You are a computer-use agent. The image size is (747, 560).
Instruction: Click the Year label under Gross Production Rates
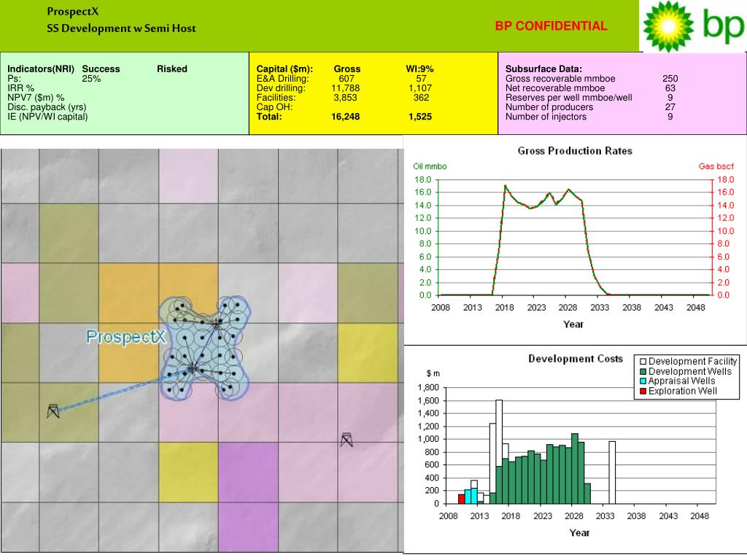tap(573, 324)
